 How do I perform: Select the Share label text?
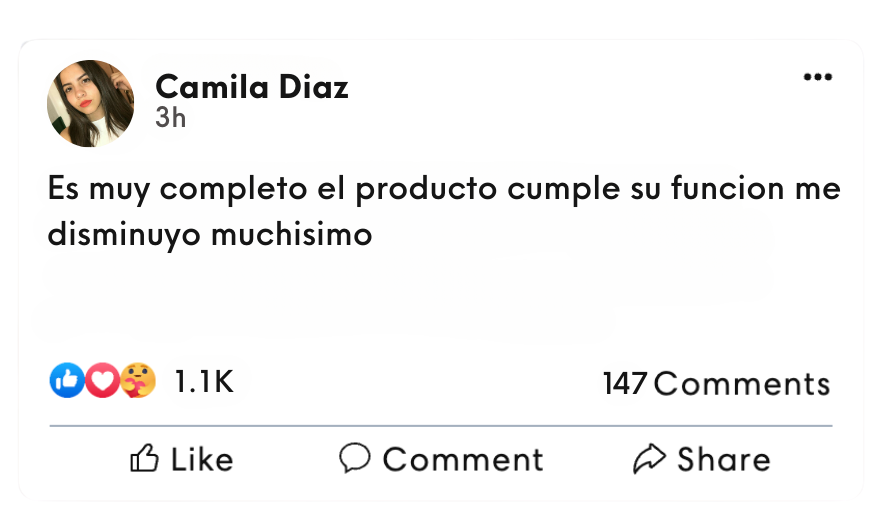coord(724,459)
